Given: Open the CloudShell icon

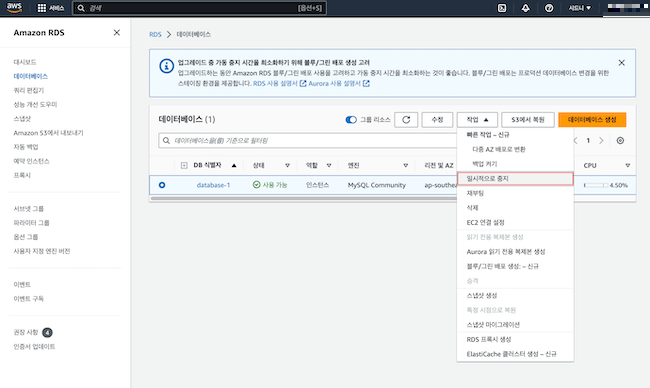Looking at the screenshot, I should click(x=502, y=8).
